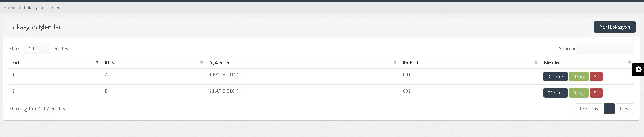Viewport: 644px width, 137px height.
Task: Sort table by İşlemler column arrows
Action: (629, 62)
